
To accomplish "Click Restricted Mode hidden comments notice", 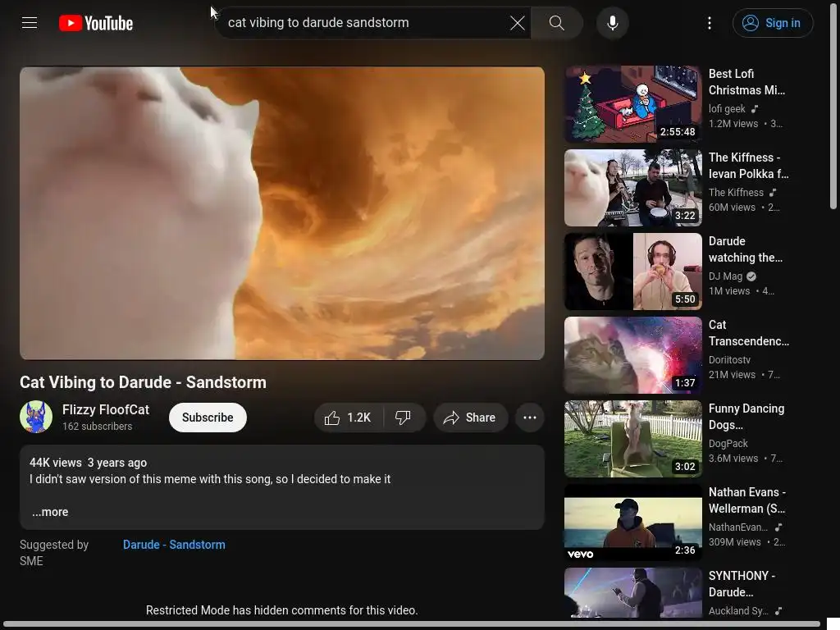I will tap(282, 610).
